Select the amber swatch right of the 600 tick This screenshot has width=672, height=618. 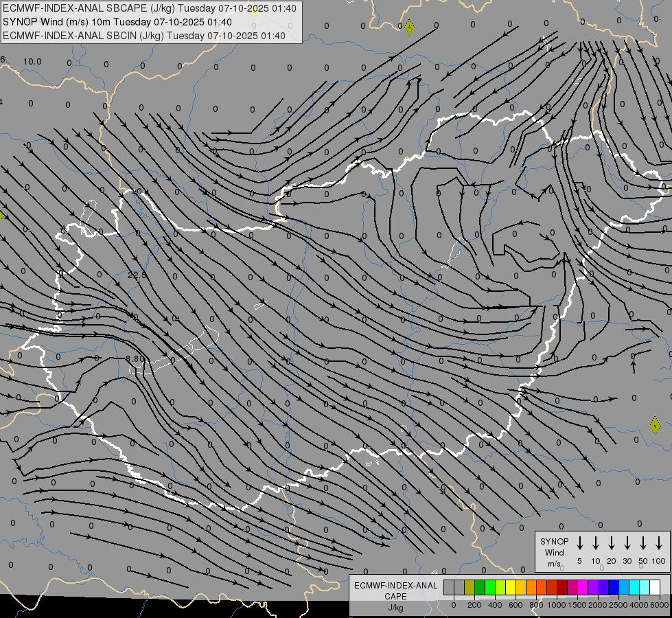point(521,587)
